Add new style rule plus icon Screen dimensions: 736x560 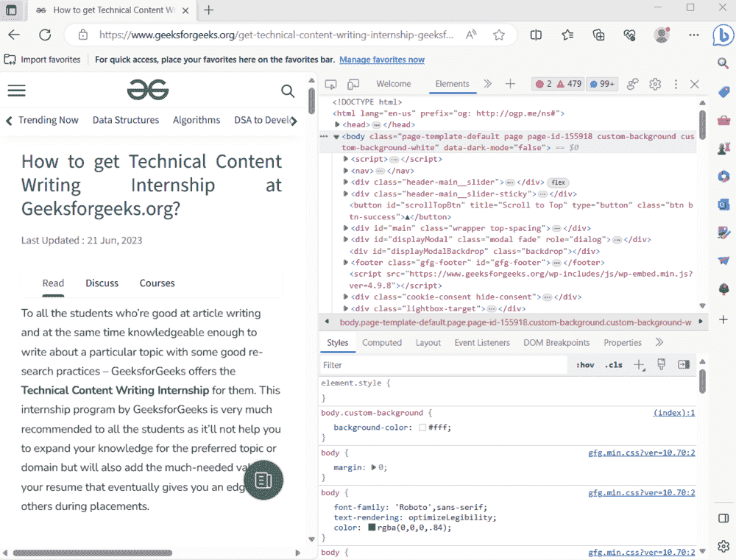[640, 365]
